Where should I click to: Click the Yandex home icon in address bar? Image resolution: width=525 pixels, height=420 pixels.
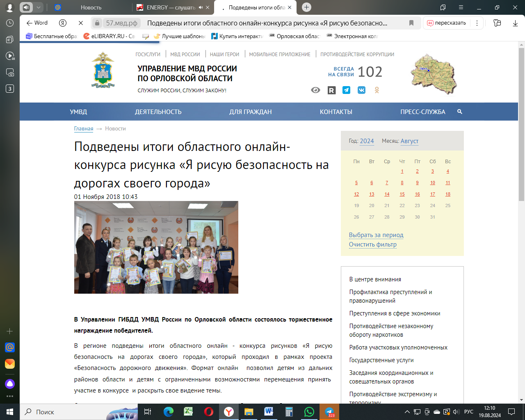[63, 23]
